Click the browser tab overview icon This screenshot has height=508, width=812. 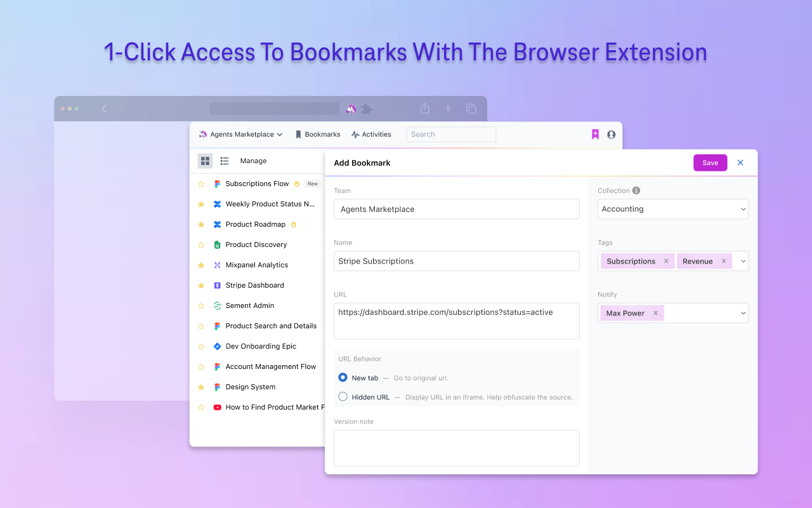pos(471,109)
